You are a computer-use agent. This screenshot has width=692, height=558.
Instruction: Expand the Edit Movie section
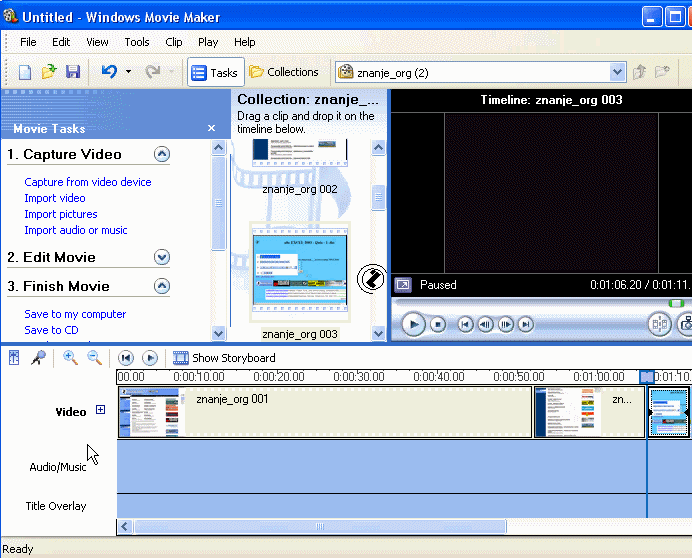162,257
